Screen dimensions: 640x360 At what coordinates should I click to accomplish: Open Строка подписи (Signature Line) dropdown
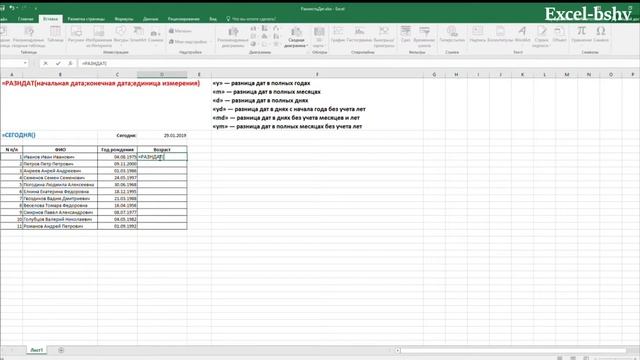pyautogui.click(x=542, y=37)
